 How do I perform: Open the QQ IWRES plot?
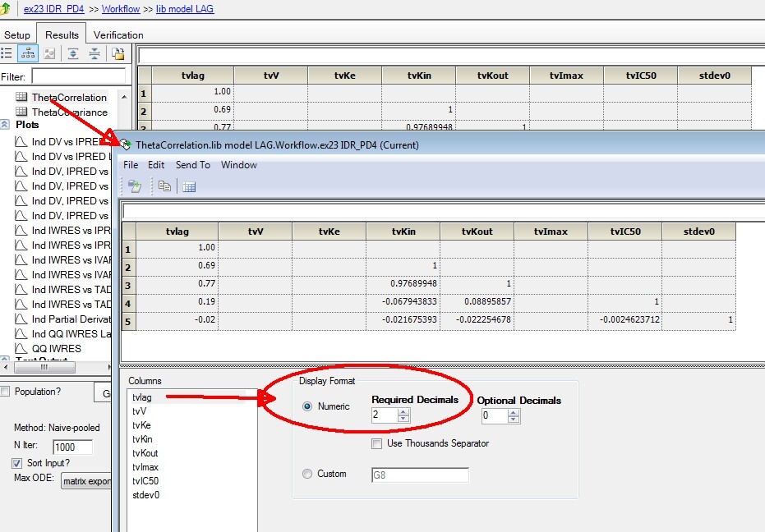tap(57, 348)
